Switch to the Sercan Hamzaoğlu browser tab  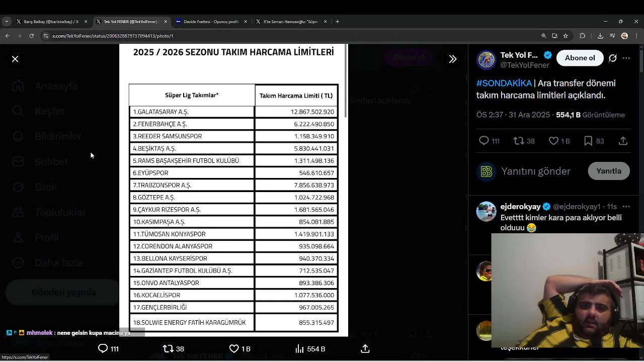[x=290, y=22]
